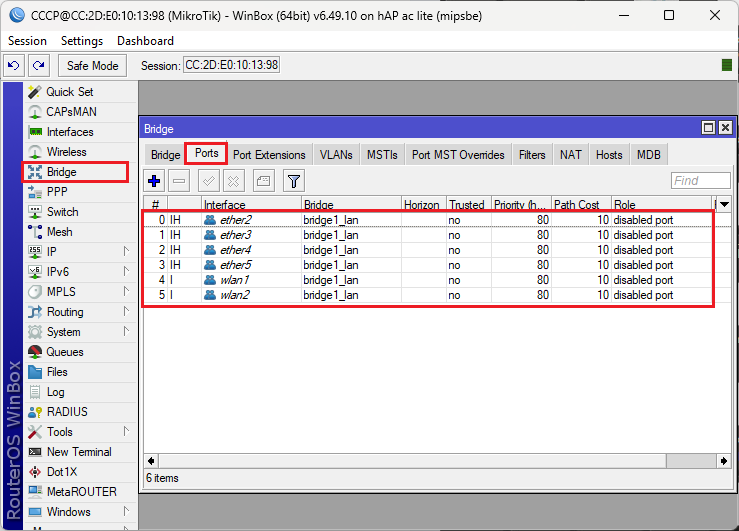This screenshot has height=531, width=739.
Task: Remove selected port with minus button
Action: pos(179,181)
